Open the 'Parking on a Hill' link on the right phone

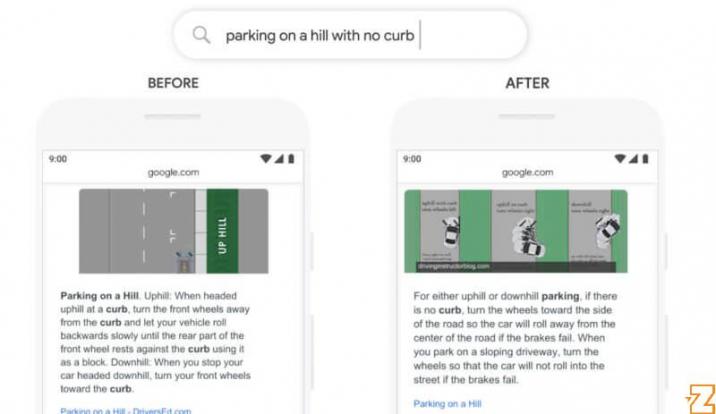pos(447,404)
